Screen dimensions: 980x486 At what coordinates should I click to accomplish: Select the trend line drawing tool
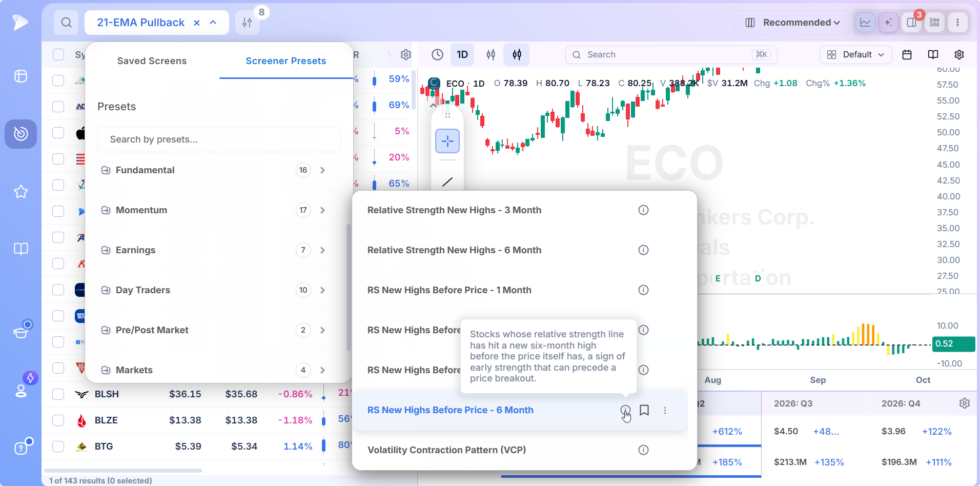pyautogui.click(x=447, y=182)
